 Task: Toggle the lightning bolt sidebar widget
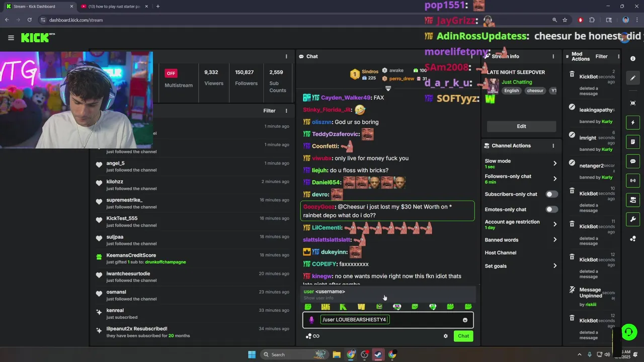click(x=633, y=123)
